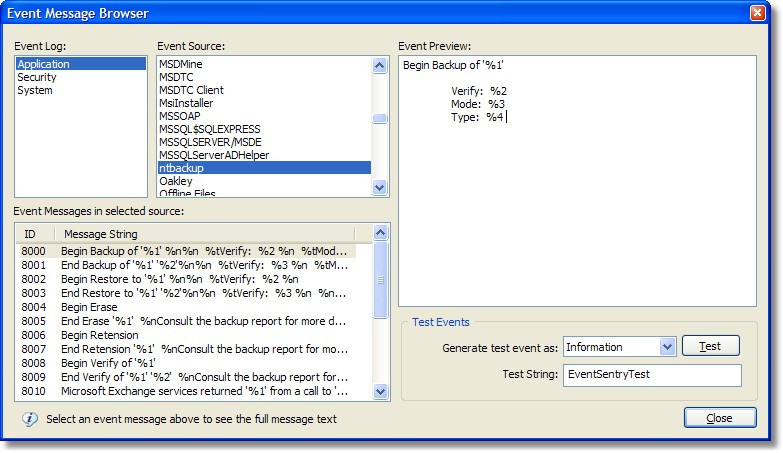Select the System event log
Image resolution: width=783 pixels, height=453 pixels.
coord(35,90)
